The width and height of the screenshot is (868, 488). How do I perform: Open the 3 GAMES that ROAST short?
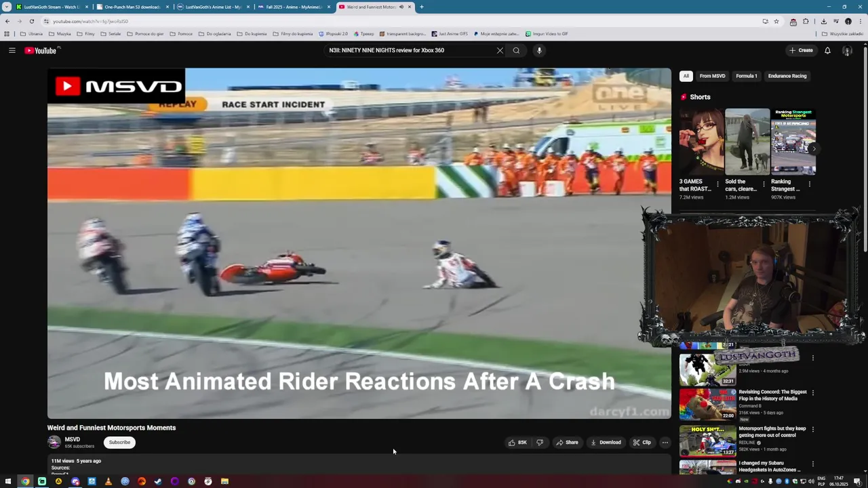coord(702,142)
